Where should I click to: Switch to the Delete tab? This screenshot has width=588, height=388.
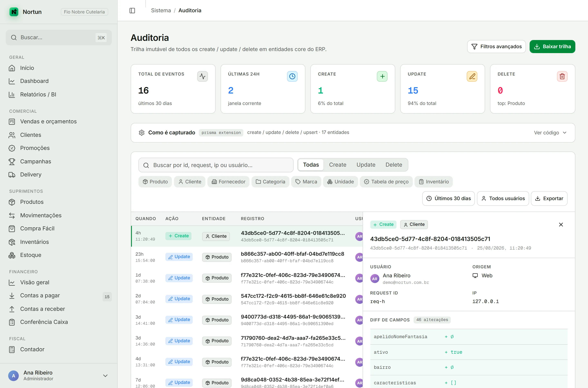394,165
